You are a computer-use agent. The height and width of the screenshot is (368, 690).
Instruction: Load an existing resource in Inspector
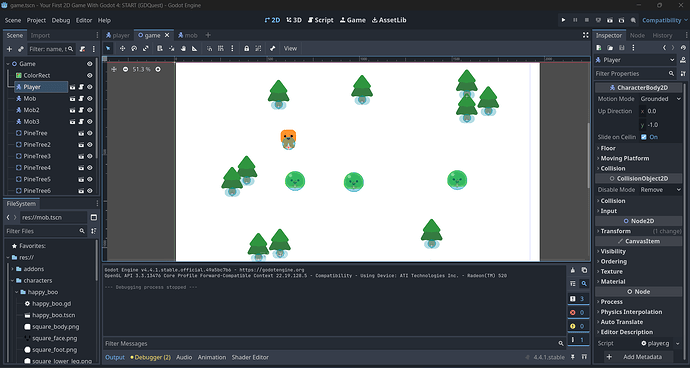coord(610,48)
